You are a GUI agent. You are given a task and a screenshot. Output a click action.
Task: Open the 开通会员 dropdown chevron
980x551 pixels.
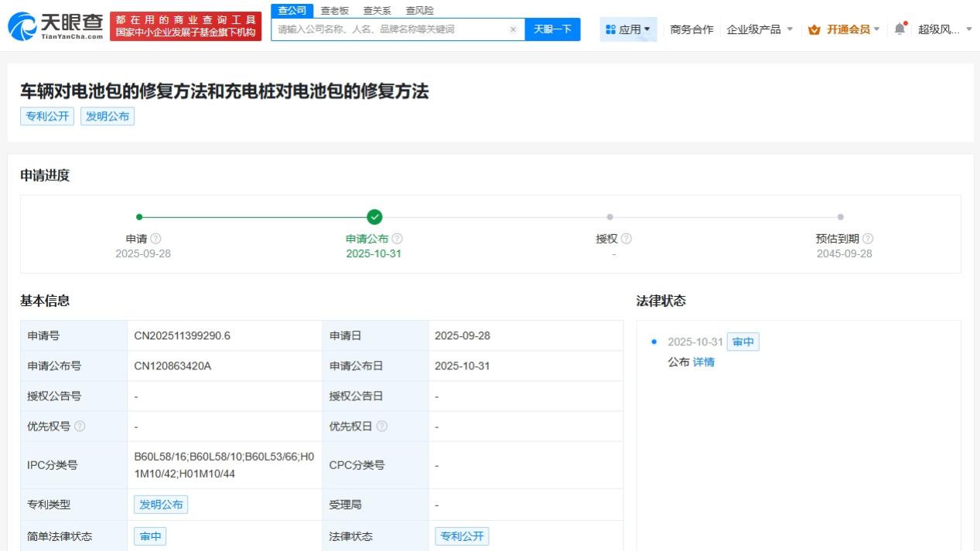pos(876,29)
